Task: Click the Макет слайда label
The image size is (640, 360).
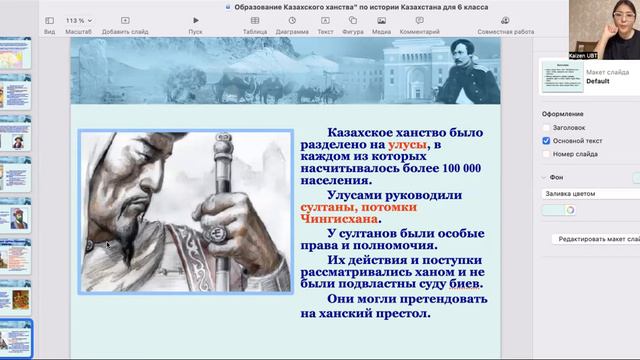Action: coord(607,72)
